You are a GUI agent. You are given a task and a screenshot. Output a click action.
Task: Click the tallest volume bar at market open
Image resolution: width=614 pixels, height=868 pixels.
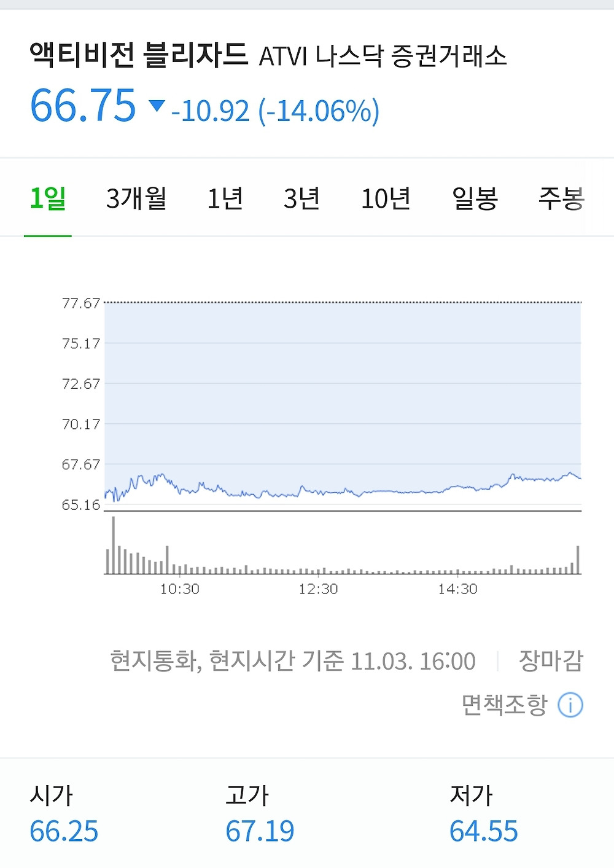point(113,545)
